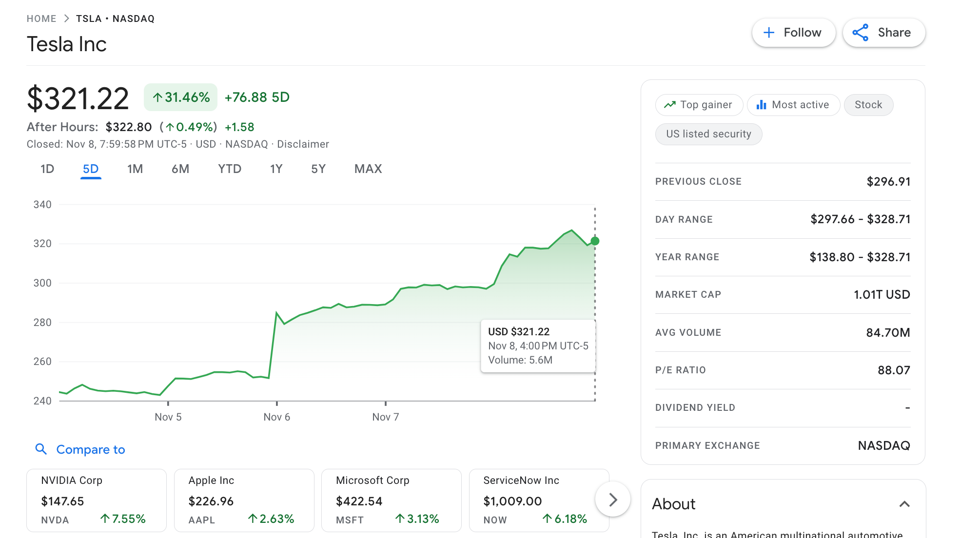
Task: Click the MSFT 3.13% change value
Action: 417,519
